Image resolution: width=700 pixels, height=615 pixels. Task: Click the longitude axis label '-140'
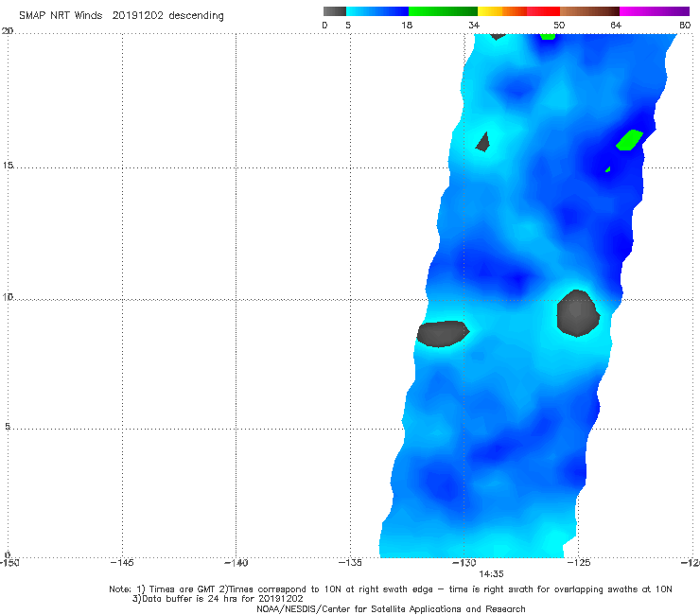(236, 563)
